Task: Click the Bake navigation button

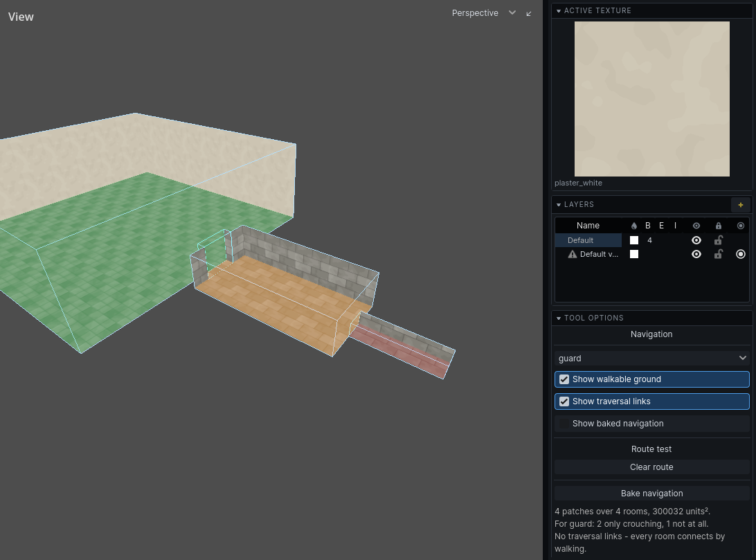Action: coord(652,494)
